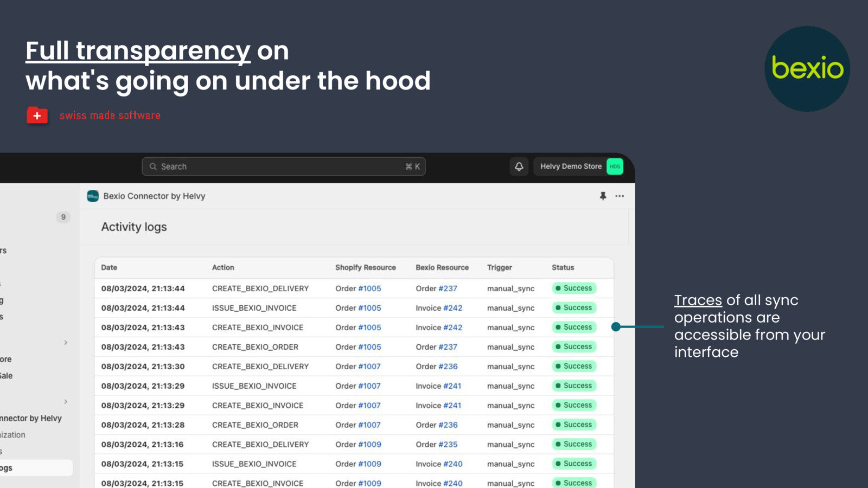
Task: Click the Bexio Resource column header
Action: tap(442, 267)
